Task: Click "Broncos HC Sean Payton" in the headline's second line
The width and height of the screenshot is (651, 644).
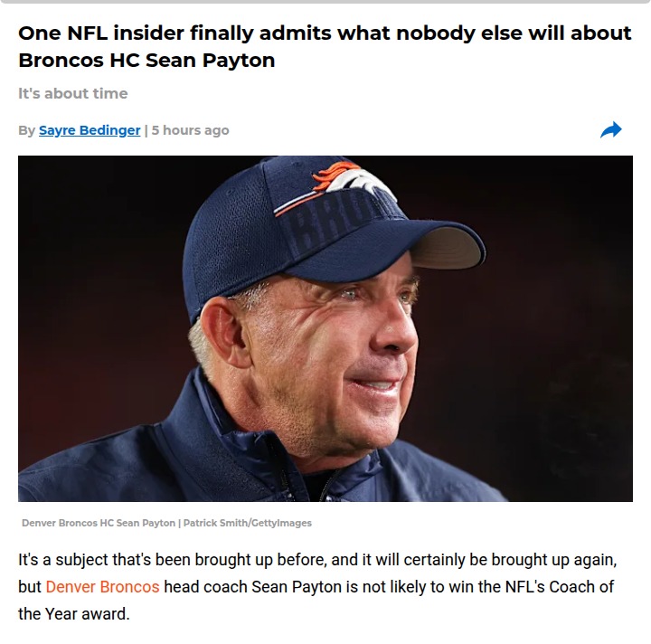Action: [x=146, y=61]
